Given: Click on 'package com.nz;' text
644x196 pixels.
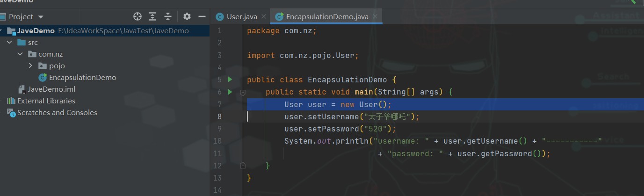Looking at the screenshot, I should point(282,31).
